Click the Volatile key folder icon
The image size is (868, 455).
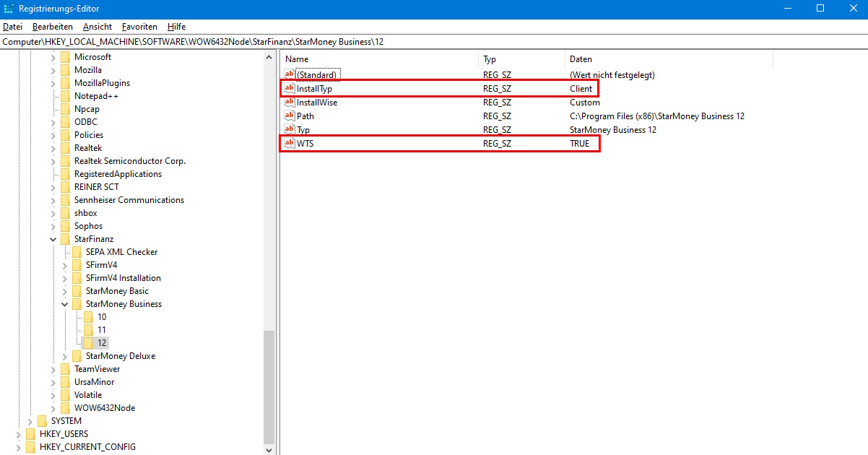point(65,395)
